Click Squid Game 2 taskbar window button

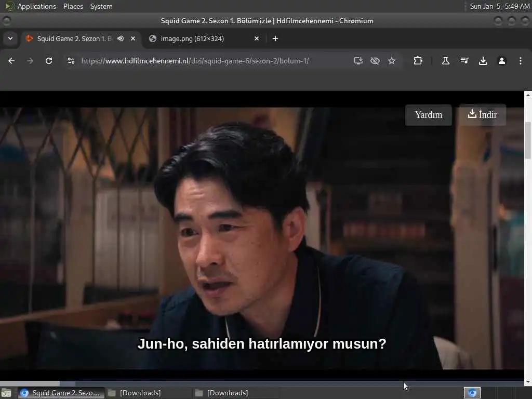tap(60, 393)
